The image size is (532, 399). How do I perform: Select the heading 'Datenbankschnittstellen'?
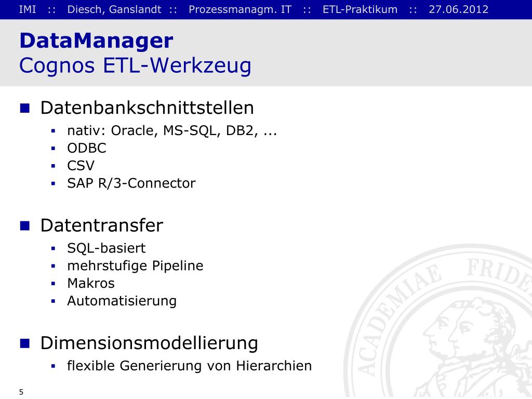pyautogui.click(x=147, y=108)
